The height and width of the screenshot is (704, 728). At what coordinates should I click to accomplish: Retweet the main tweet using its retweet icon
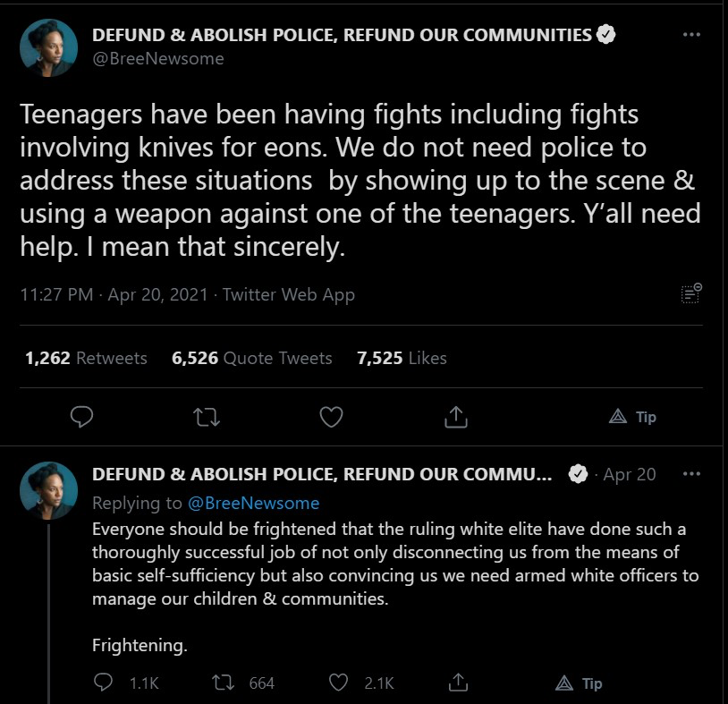coord(207,417)
